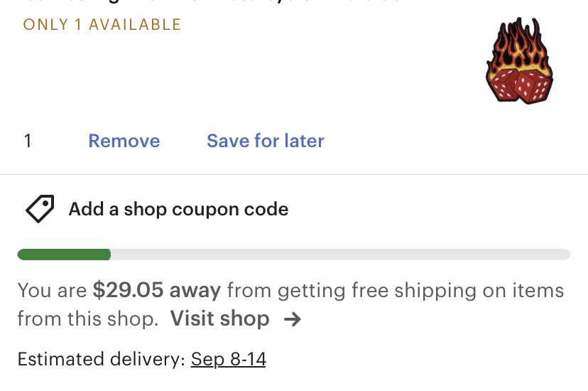Click the flames atop the dice image
The height and width of the screenshot is (391, 588).
tap(518, 43)
